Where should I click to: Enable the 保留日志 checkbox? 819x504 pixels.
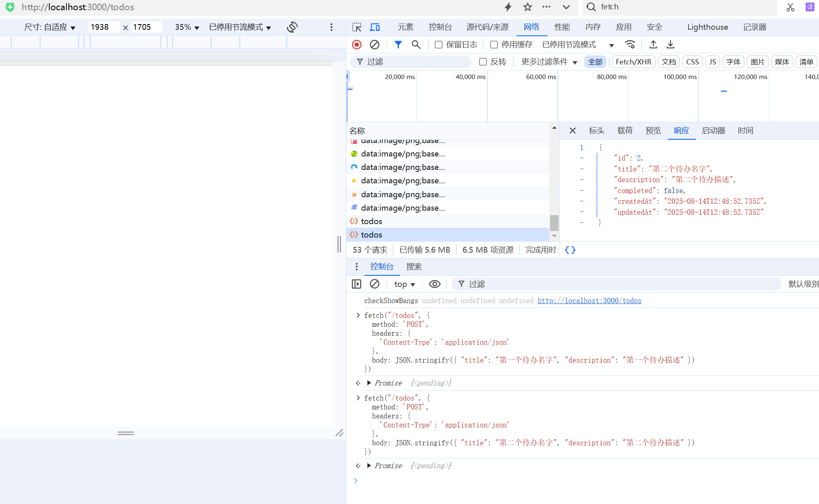pyautogui.click(x=439, y=45)
